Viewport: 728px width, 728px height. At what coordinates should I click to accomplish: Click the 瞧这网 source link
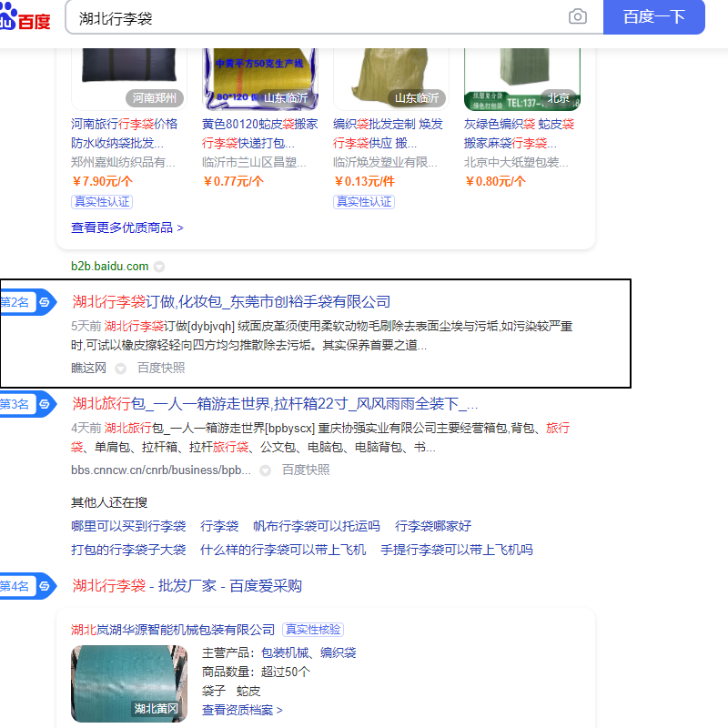pos(88,368)
